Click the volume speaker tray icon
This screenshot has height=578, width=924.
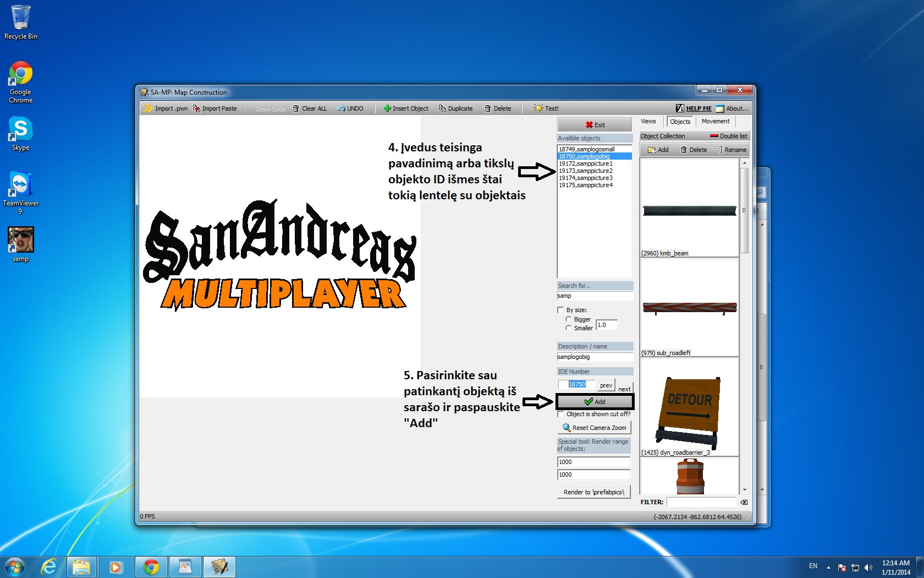(868, 567)
